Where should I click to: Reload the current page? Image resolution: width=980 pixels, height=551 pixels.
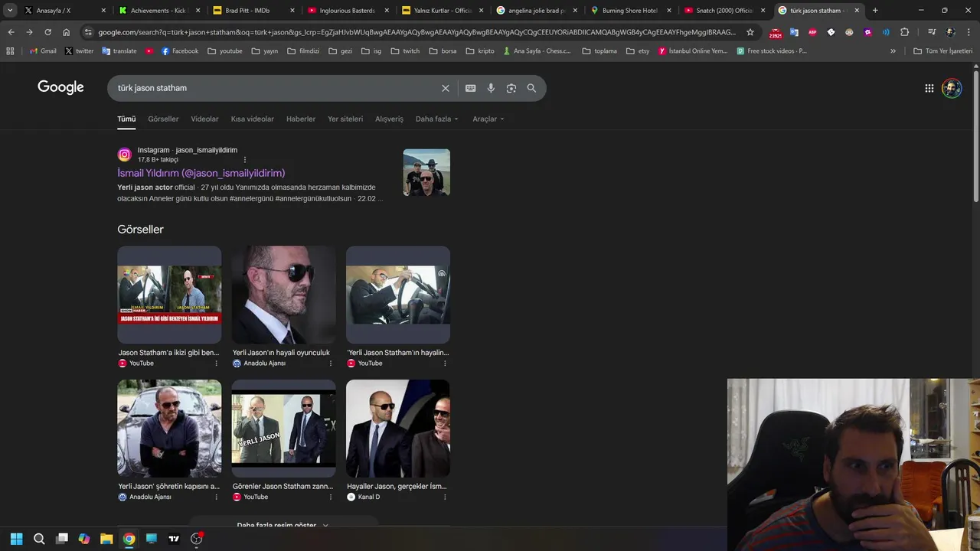pos(47,32)
